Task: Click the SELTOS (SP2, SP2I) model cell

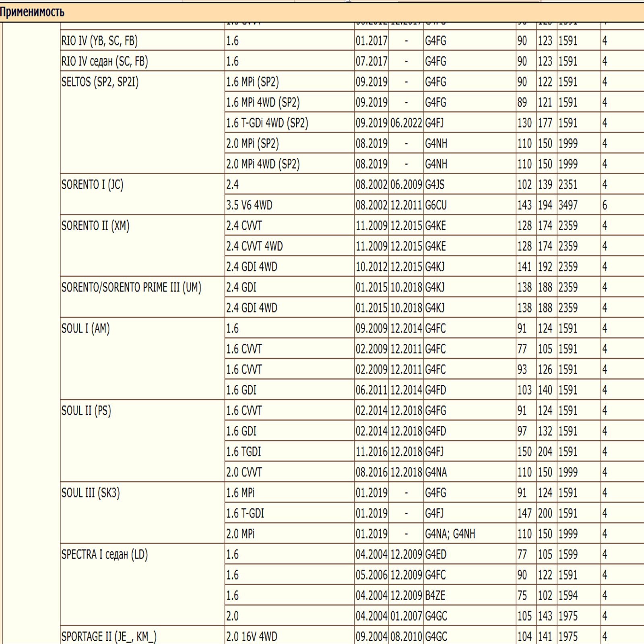Action: 100,82
